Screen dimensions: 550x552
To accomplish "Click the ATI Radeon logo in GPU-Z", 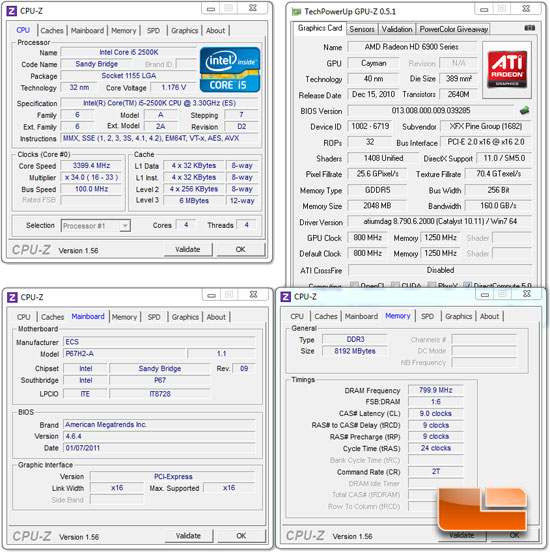I will [x=507, y=69].
